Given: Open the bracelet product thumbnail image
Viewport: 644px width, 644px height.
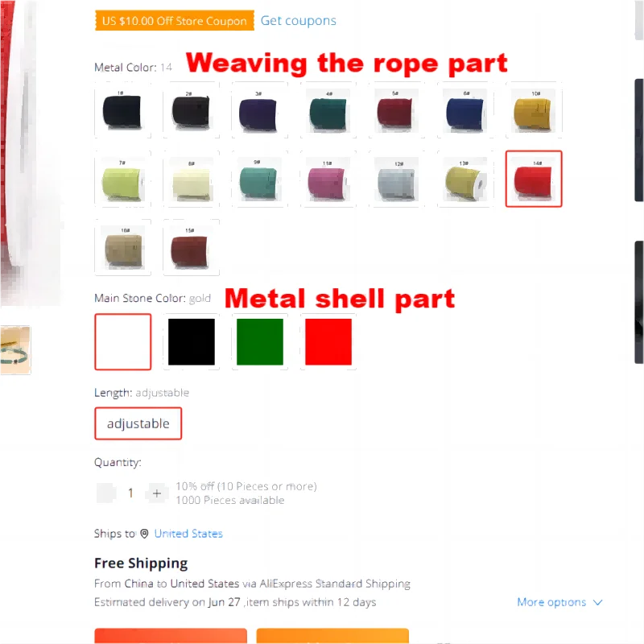Looking at the screenshot, I should [15, 350].
